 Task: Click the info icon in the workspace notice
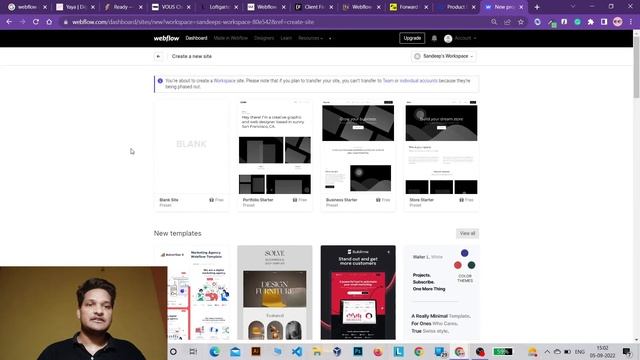coord(160,81)
